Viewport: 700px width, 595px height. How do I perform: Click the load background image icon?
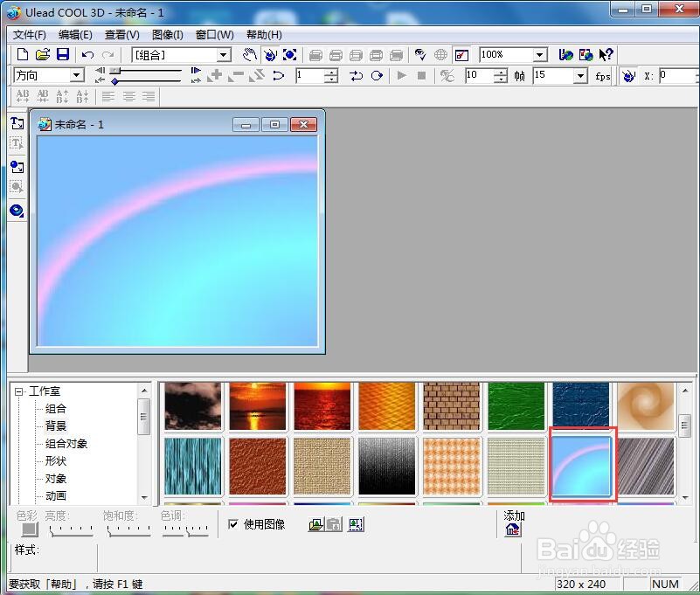316,524
